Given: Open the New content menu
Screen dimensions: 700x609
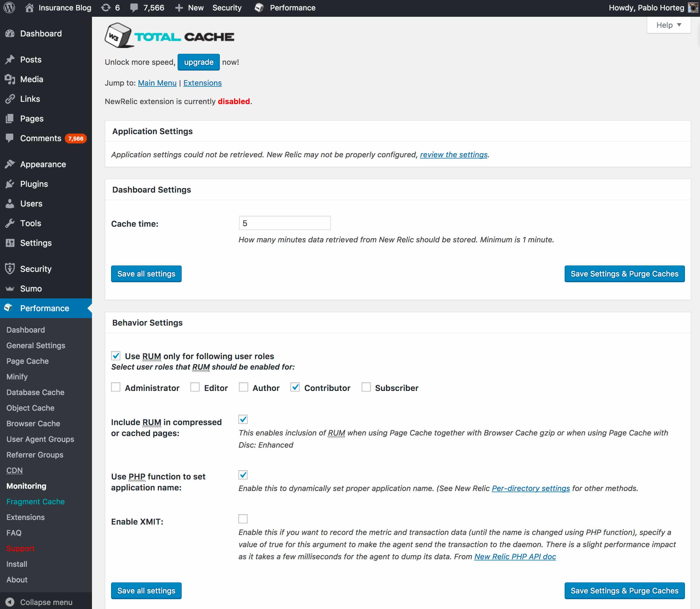Looking at the screenshot, I should pyautogui.click(x=189, y=8).
